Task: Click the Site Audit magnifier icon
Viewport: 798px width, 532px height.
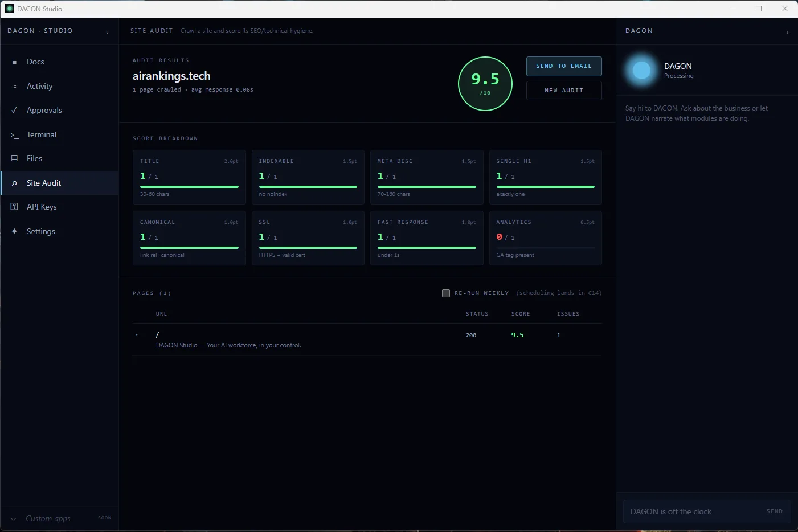Action: point(14,183)
